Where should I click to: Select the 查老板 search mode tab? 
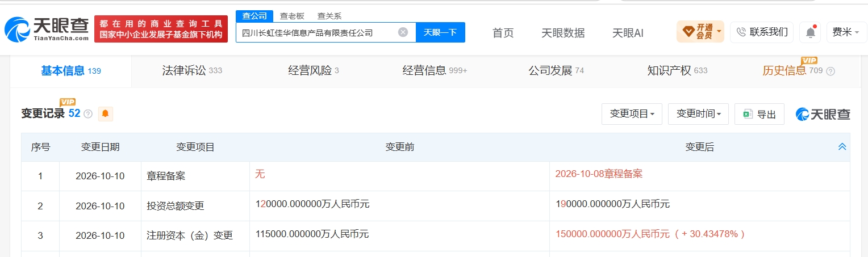292,16
